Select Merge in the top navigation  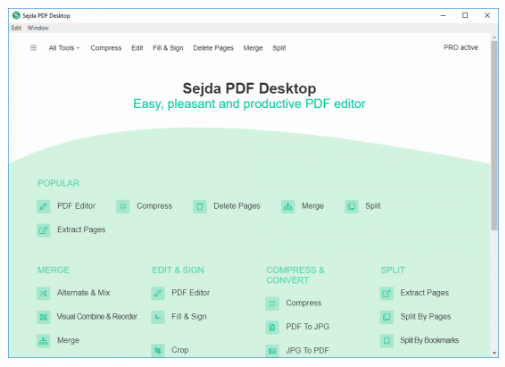coord(253,48)
